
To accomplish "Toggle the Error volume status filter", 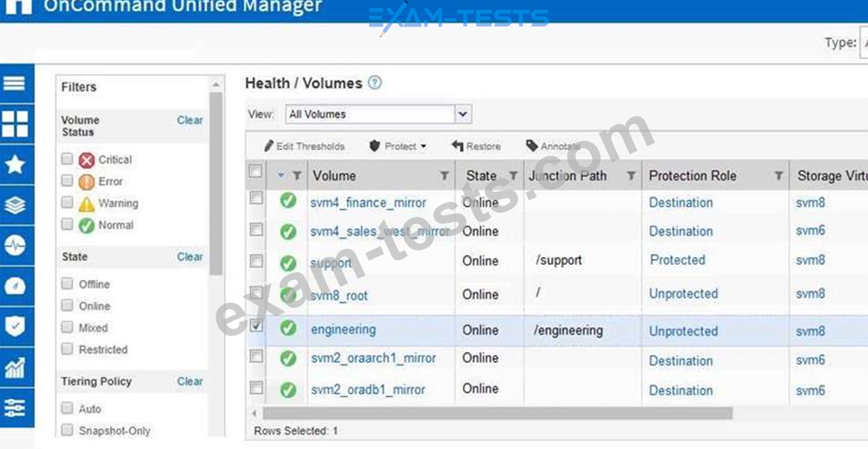I will 67,181.
